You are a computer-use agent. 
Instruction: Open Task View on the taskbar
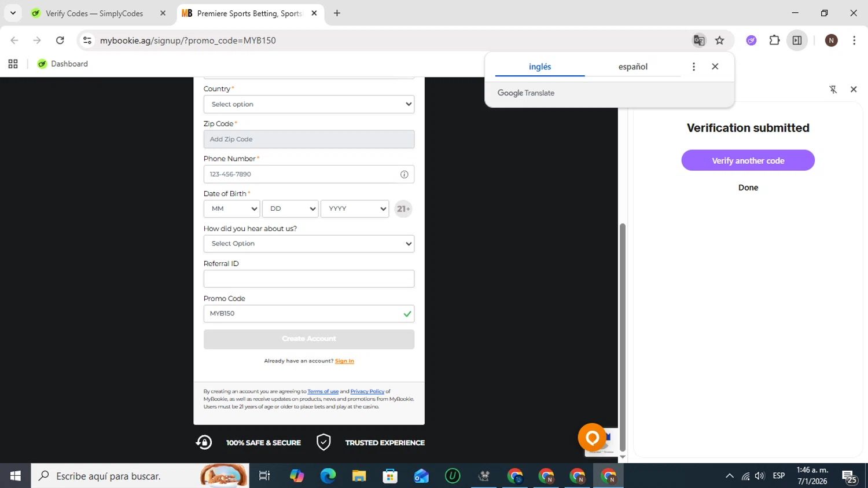click(x=264, y=476)
